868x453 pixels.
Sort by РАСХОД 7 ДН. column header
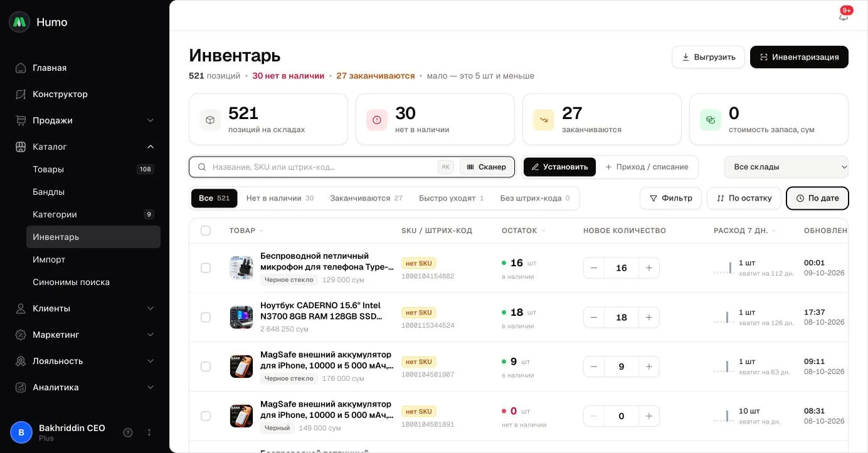point(744,231)
